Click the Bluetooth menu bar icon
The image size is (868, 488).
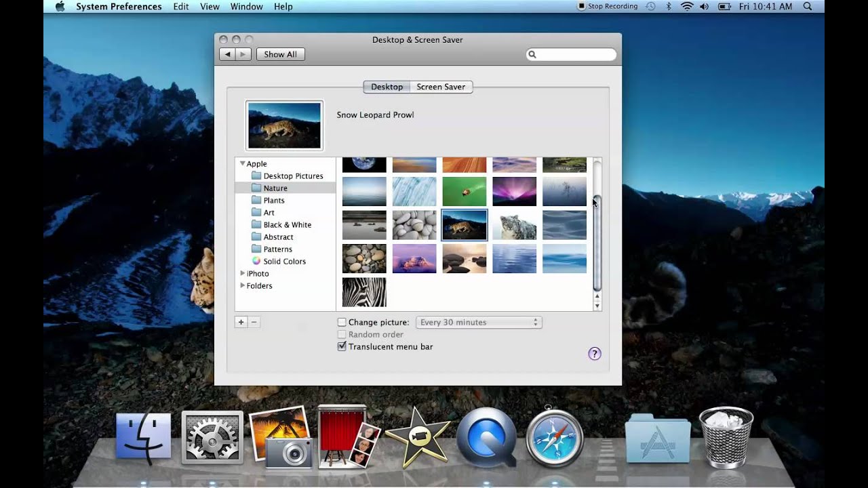(x=668, y=7)
